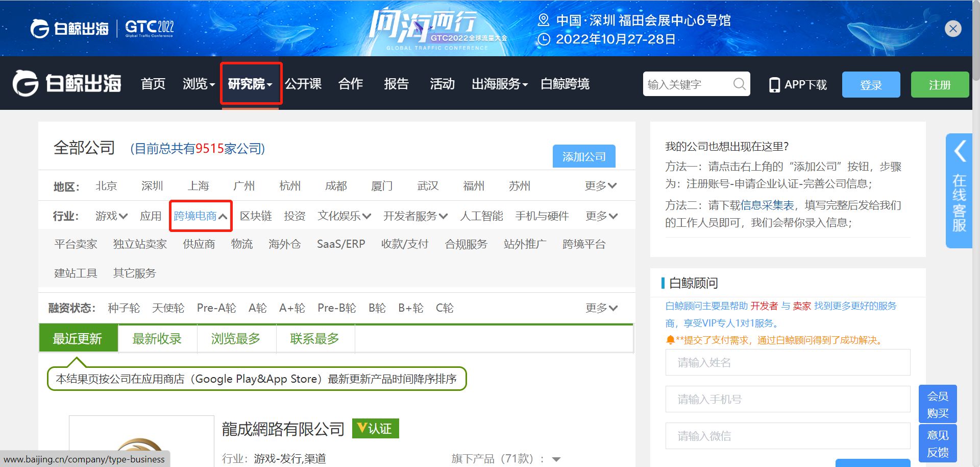Select the 应用 industry filter

tap(151, 216)
